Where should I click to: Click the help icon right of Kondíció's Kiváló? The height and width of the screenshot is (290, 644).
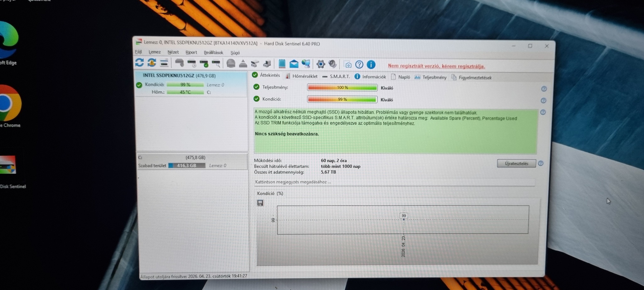tap(543, 101)
